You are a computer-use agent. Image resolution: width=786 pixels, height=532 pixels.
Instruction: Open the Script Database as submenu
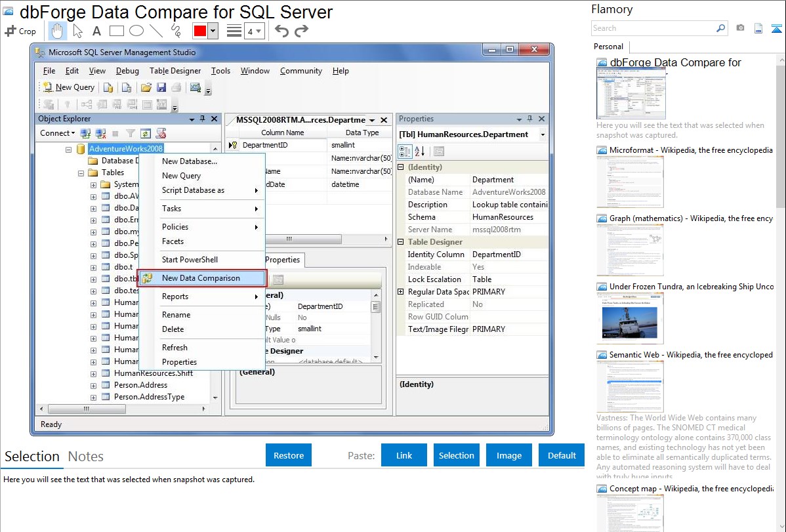201,190
